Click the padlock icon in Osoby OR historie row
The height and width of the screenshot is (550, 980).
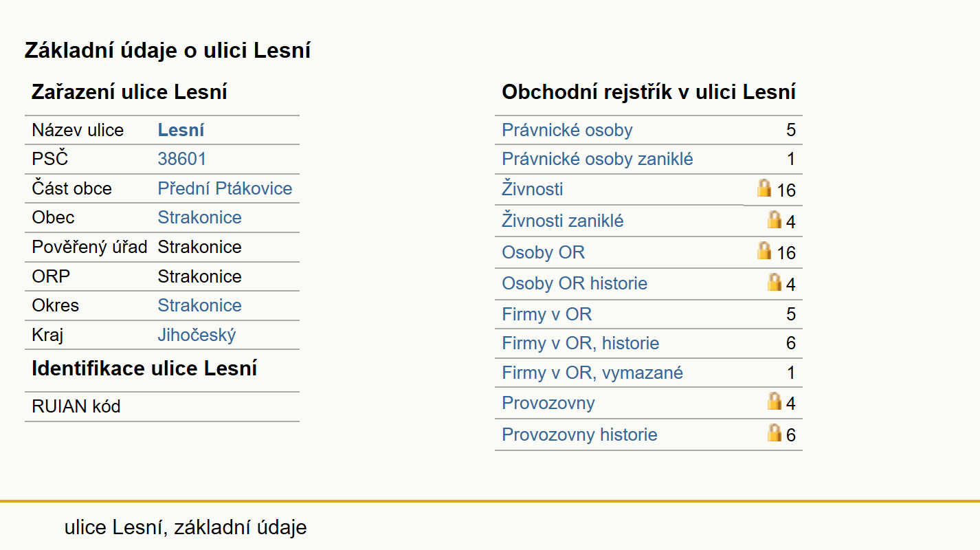774,282
